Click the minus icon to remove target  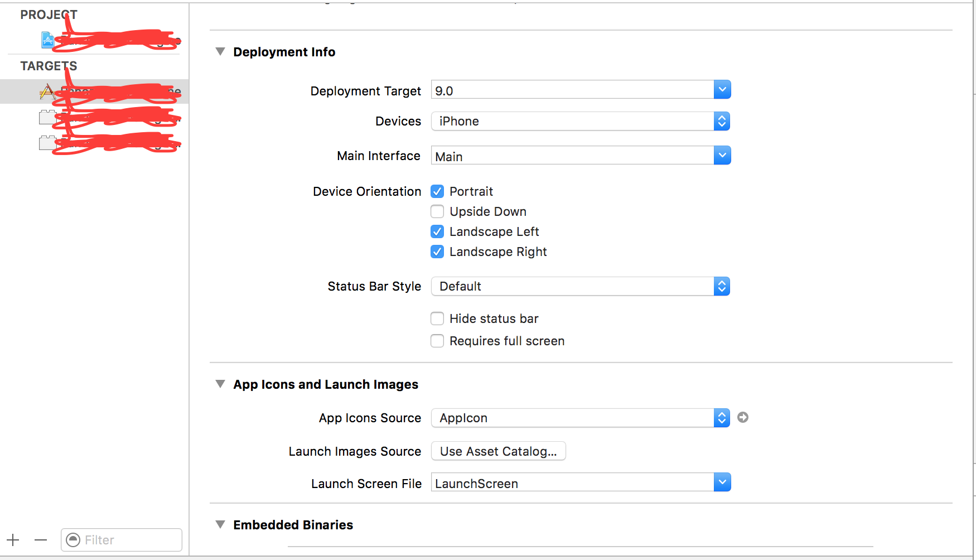coord(41,540)
